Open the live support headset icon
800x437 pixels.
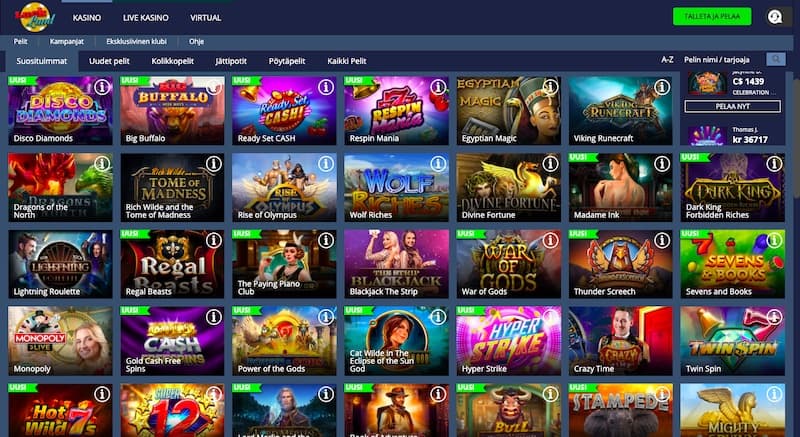coord(775,17)
